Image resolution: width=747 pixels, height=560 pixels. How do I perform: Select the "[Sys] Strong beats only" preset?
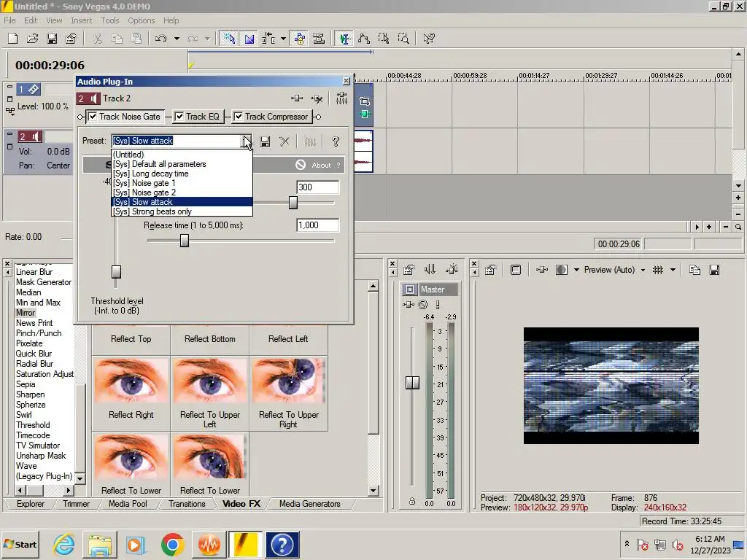[182, 211]
